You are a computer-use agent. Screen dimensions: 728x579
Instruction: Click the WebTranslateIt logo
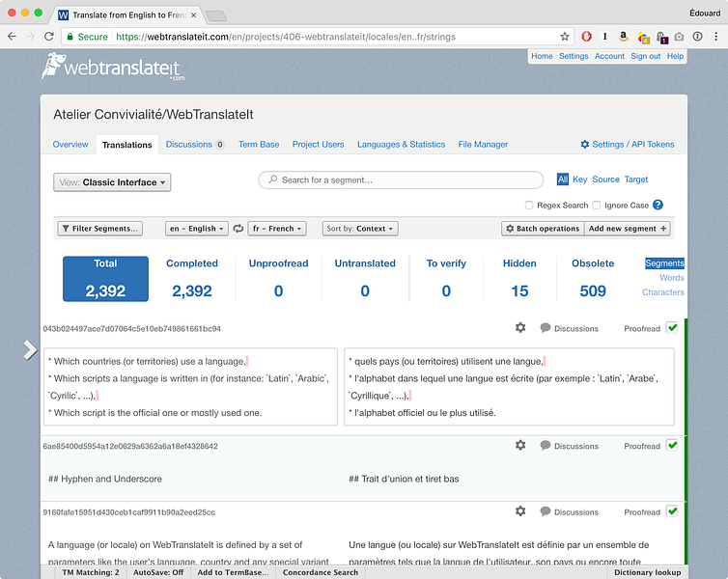(x=113, y=67)
